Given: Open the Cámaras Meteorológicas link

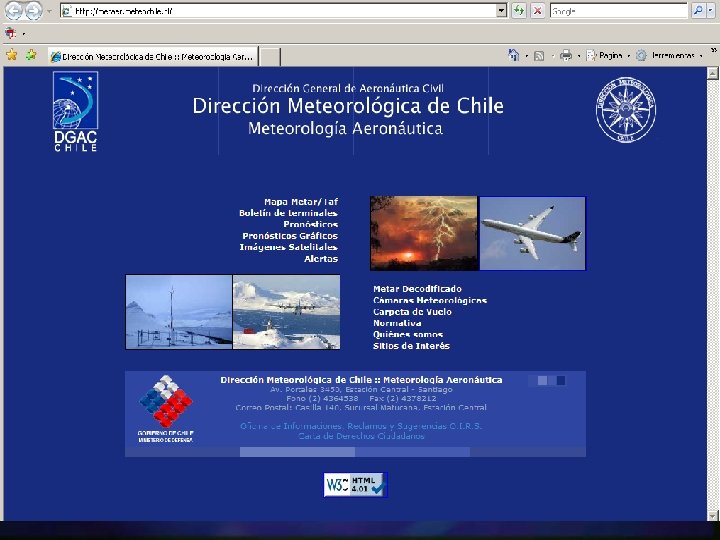Looking at the screenshot, I should tap(430, 300).
